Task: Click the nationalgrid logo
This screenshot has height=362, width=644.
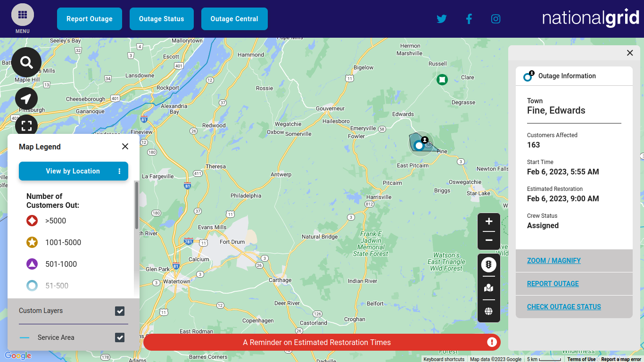Action: tap(591, 18)
